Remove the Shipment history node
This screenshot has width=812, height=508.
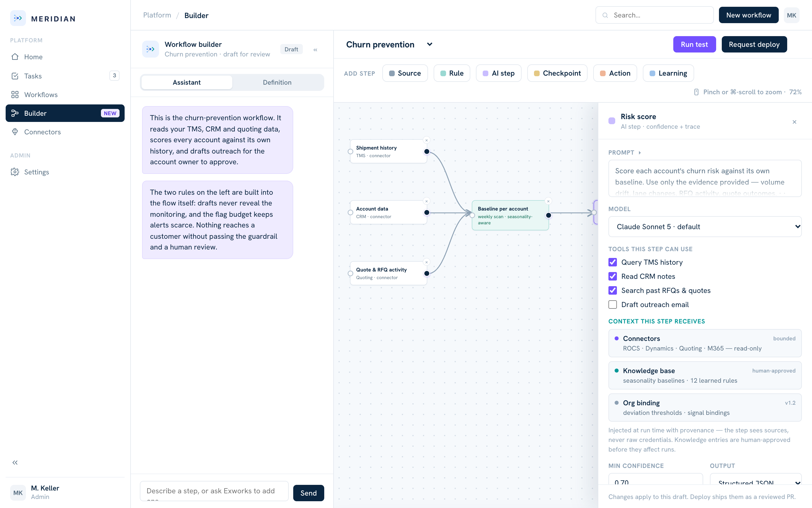427,141
